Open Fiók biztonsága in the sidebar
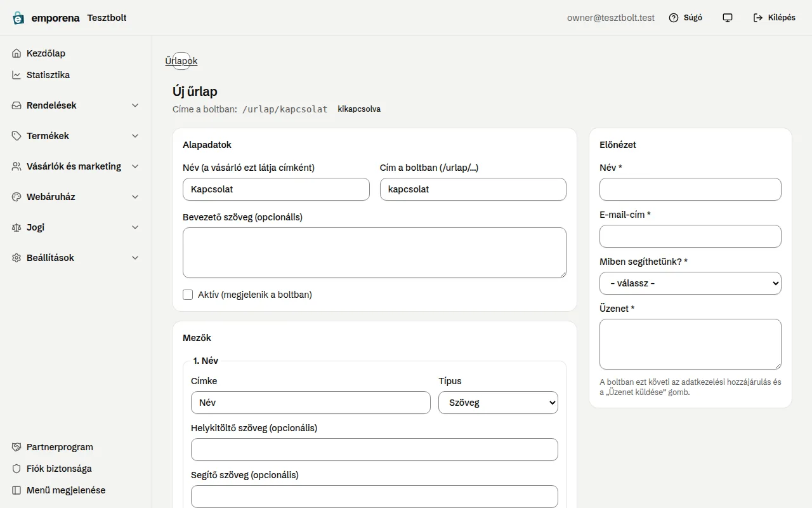The height and width of the screenshot is (508, 812). [76, 469]
